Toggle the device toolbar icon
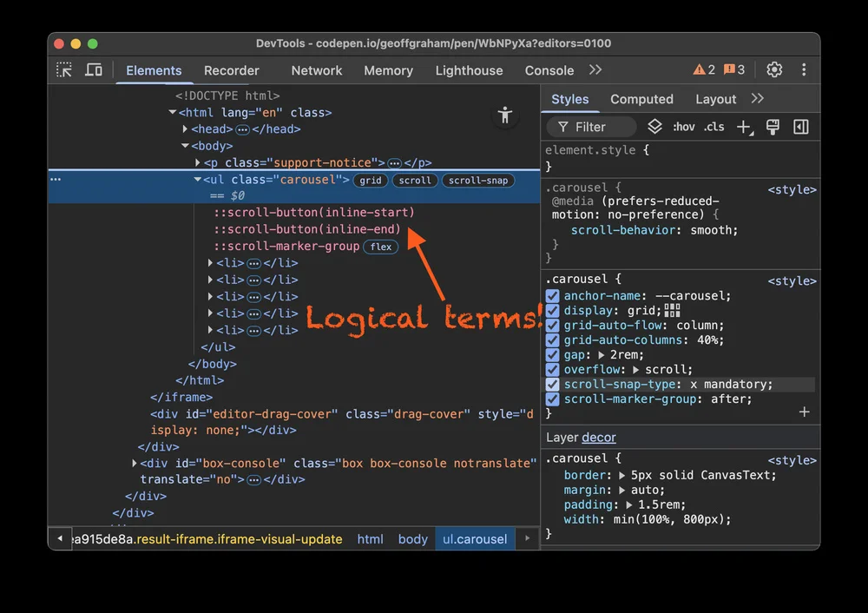 [x=94, y=69]
